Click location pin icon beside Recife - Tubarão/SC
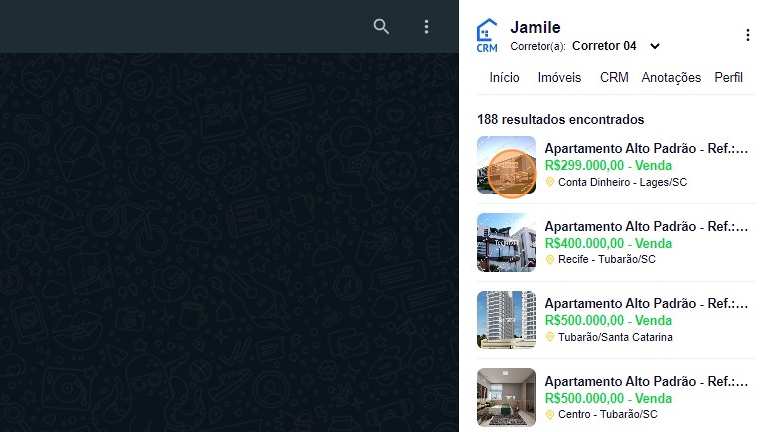The height and width of the screenshot is (432, 774). [x=550, y=260]
